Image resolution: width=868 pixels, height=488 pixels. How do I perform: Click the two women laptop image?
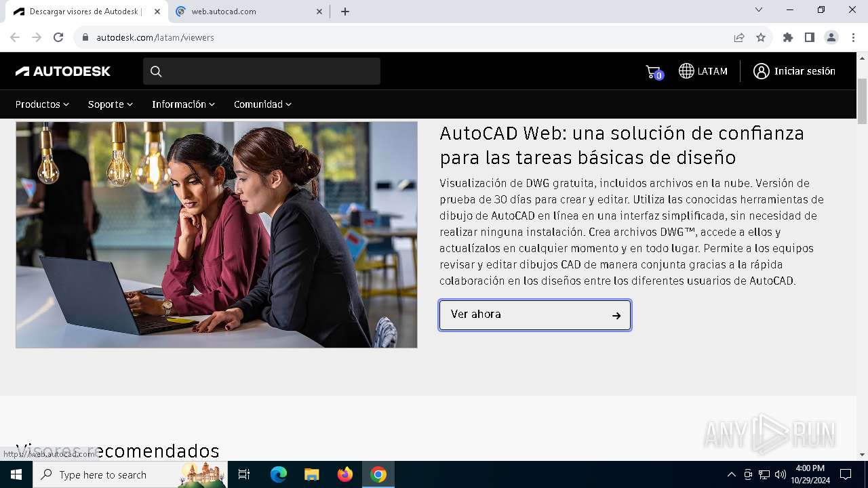coord(216,235)
